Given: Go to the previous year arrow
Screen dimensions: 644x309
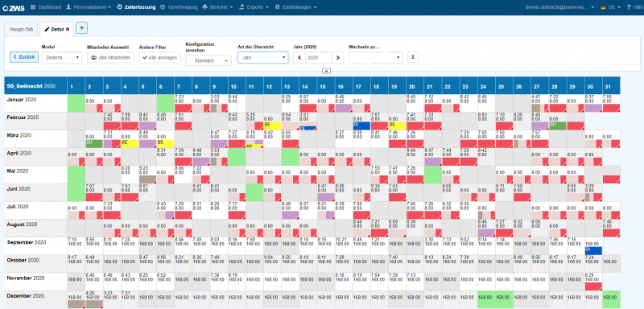Looking at the screenshot, I should tap(299, 58).
